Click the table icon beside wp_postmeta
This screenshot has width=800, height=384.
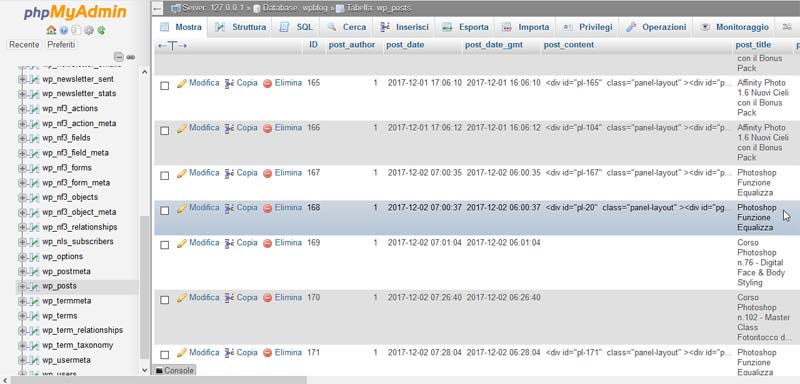[34, 272]
